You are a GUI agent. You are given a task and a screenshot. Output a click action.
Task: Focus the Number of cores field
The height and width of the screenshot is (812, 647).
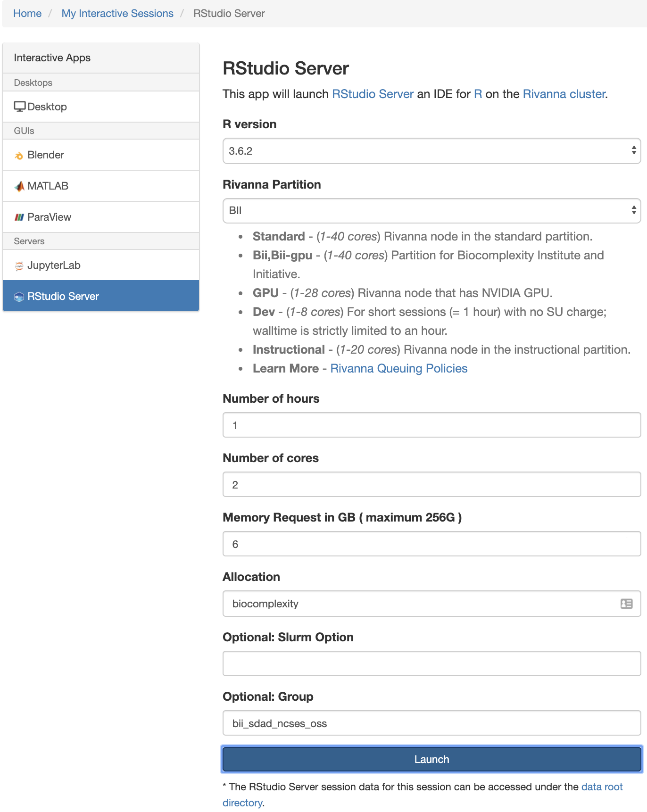tap(431, 484)
